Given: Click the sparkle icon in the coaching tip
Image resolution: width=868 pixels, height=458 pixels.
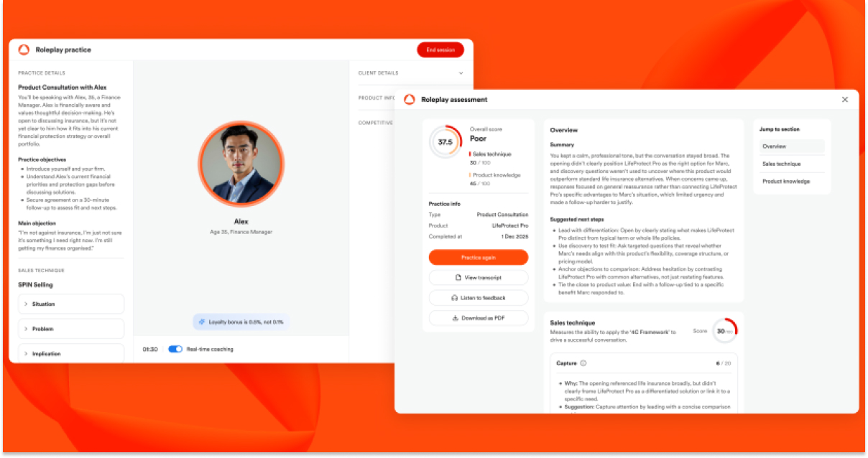Looking at the screenshot, I should [202, 322].
